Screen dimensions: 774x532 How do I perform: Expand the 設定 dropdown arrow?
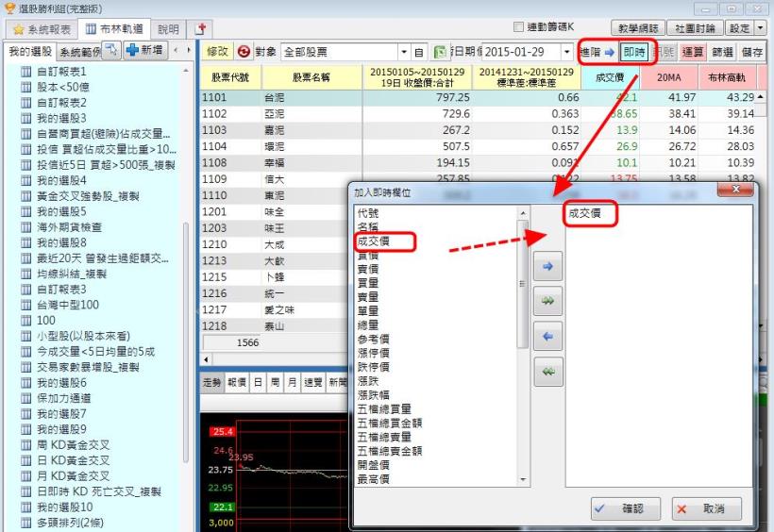click(x=761, y=28)
